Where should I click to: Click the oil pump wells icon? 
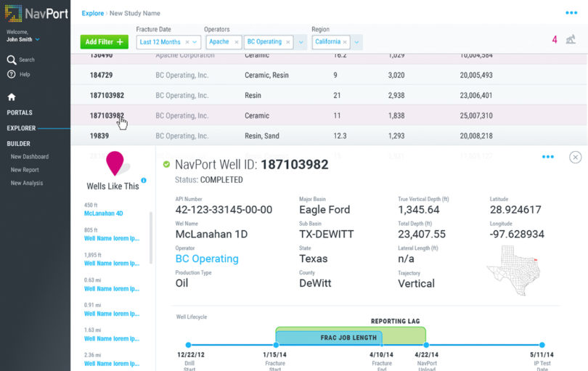571,39
